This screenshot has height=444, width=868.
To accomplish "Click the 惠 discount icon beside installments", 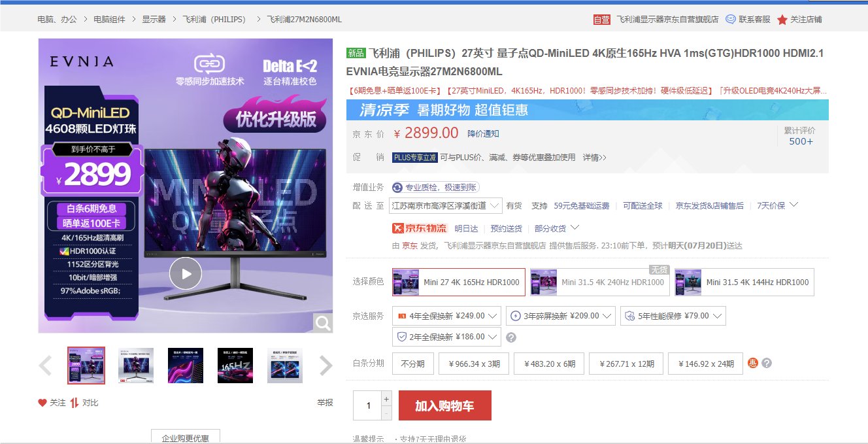I will pos(753,363).
